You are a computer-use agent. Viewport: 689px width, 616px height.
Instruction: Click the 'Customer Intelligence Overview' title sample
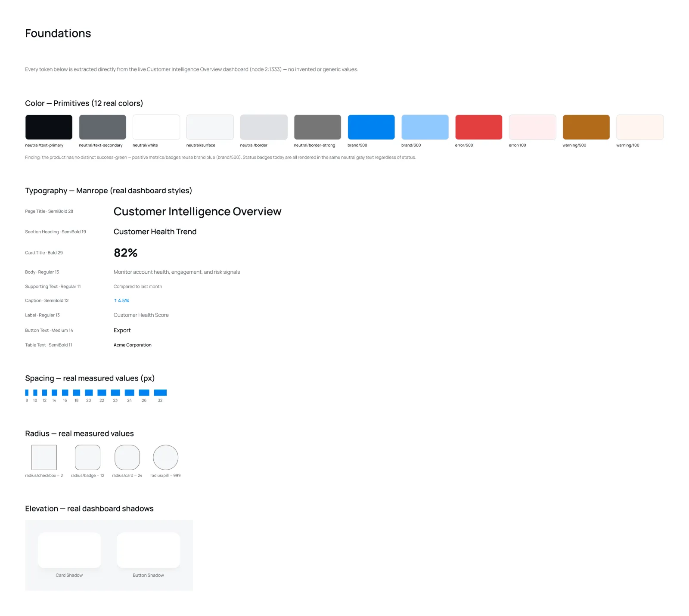click(x=197, y=211)
